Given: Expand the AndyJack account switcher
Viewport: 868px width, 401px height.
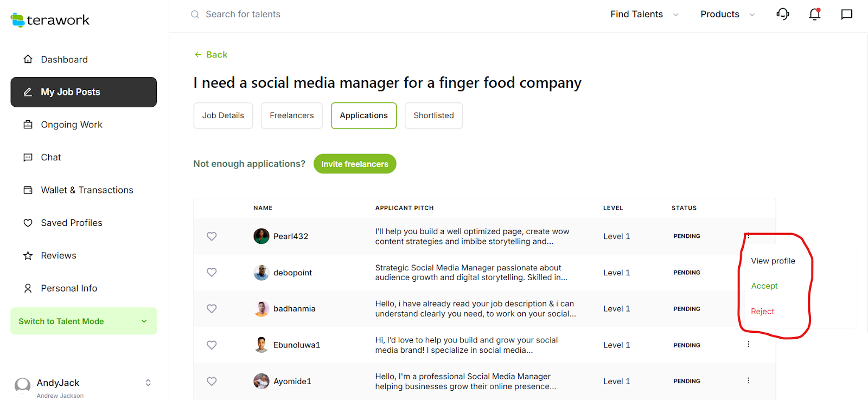Looking at the screenshot, I should [x=148, y=383].
